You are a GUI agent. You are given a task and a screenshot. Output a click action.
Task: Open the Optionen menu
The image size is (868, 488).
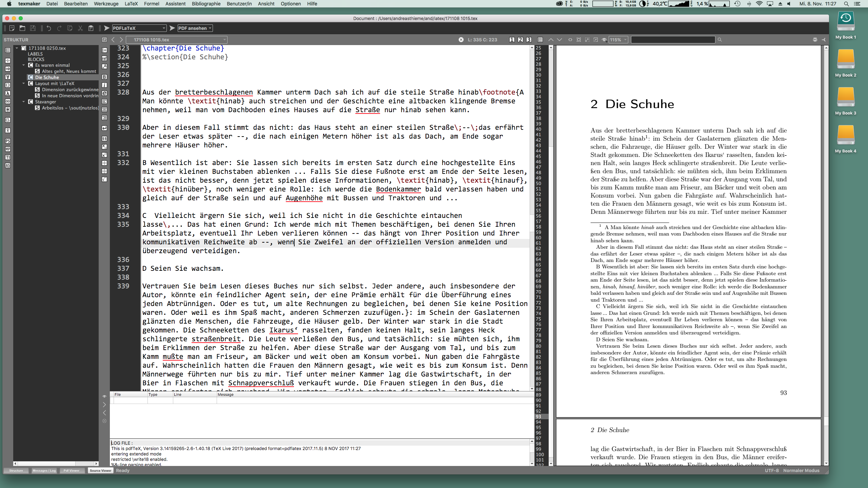coord(291,4)
